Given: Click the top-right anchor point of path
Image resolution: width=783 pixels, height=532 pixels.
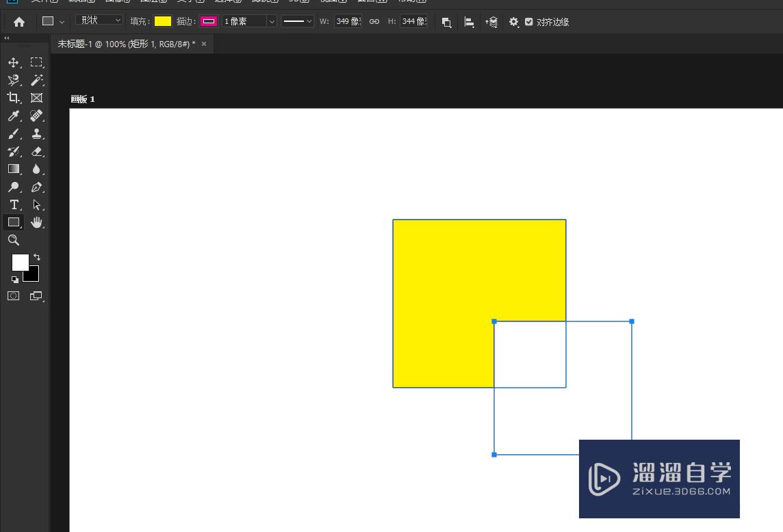Looking at the screenshot, I should [x=632, y=321].
